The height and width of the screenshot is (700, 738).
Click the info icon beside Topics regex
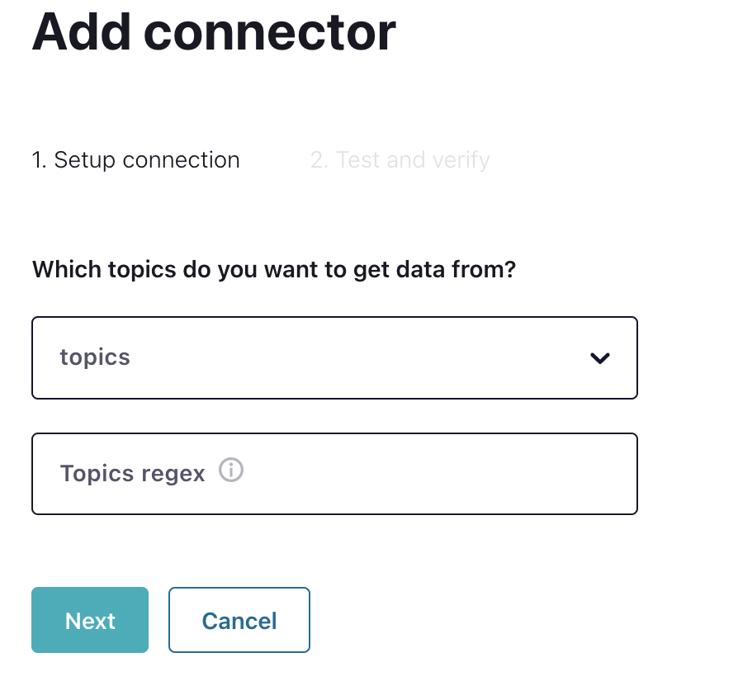click(x=231, y=471)
